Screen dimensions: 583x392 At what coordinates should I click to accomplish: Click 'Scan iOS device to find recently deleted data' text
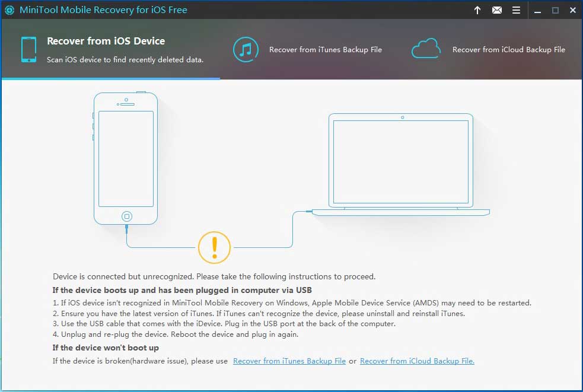[x=125, y=59]
